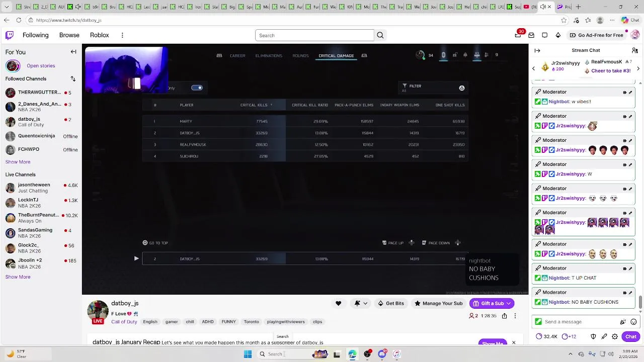Open the user avatar menu

pos(634,35)
